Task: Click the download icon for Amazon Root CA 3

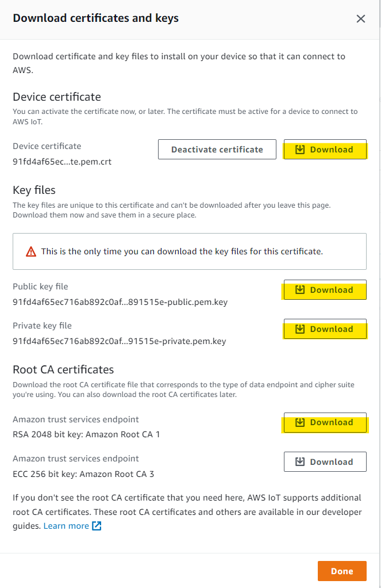Action: 299,461
